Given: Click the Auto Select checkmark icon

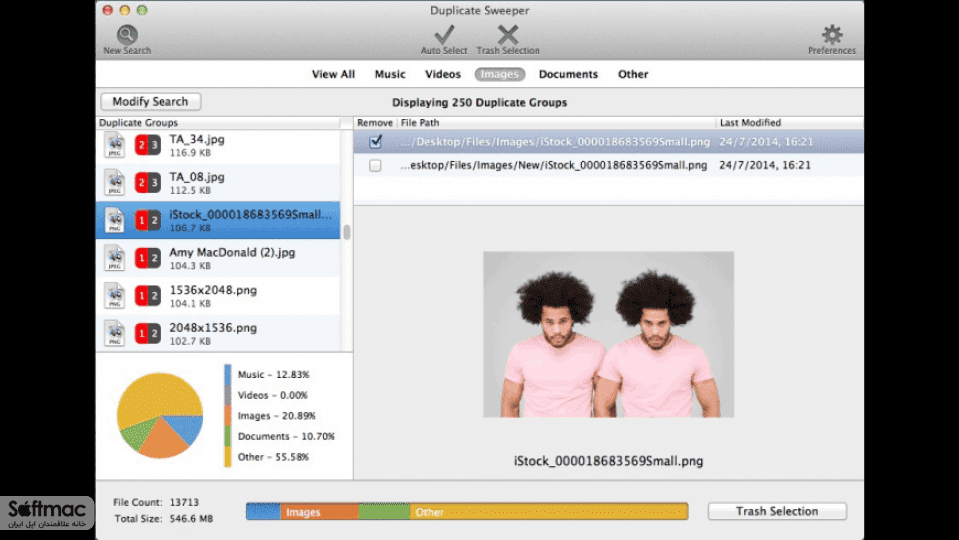Looking at the screenshot, I should 444,34.
